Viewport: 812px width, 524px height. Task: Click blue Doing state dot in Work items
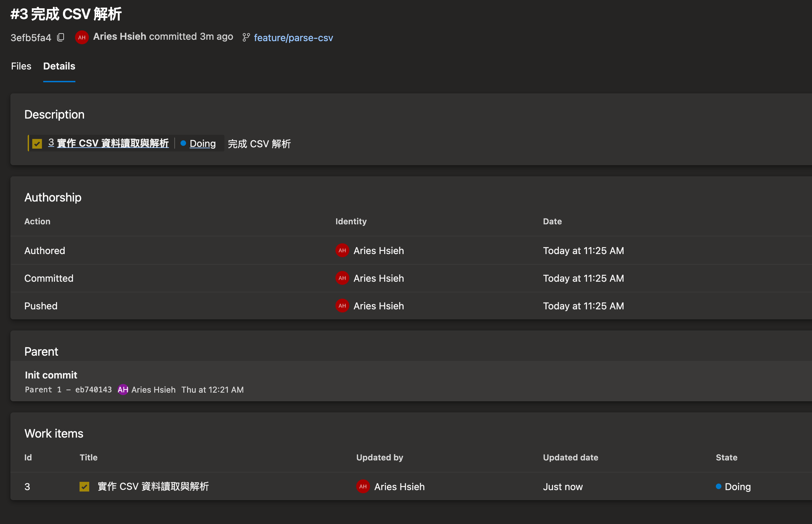click(x=718, y=487)
